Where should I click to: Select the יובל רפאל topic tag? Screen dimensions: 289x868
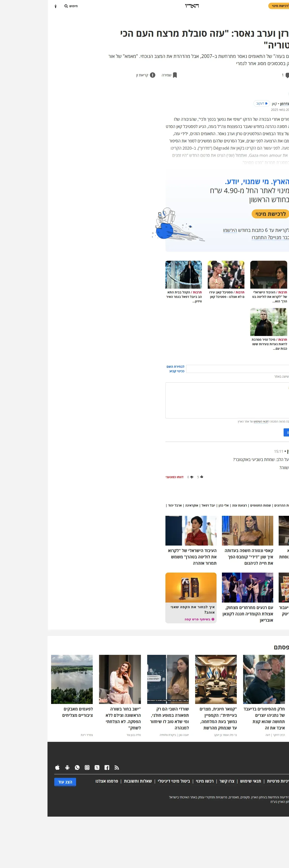[208, 505]
